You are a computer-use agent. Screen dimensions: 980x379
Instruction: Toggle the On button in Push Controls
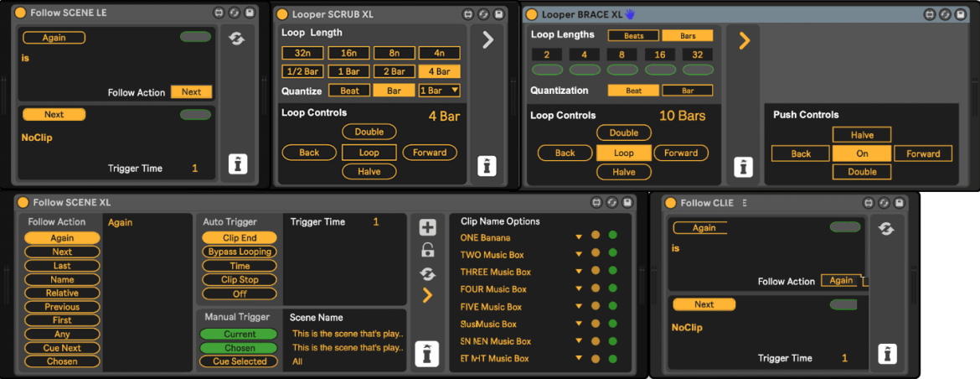(x=862, y=153)
